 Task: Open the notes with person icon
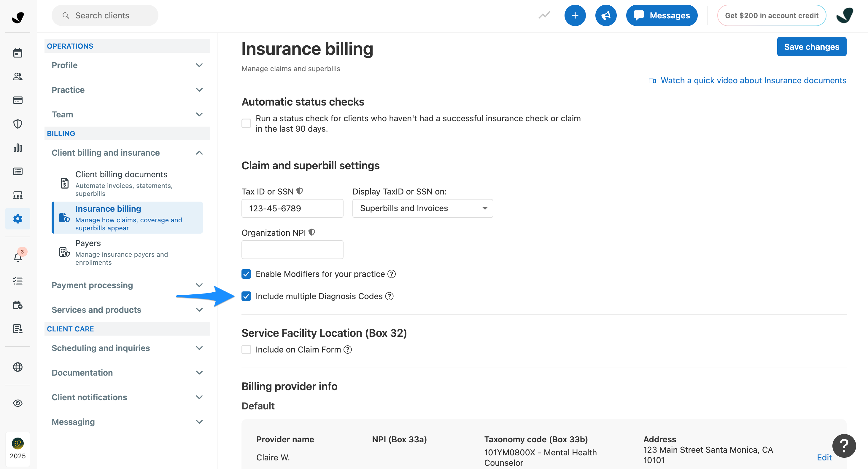click(x=18, y=328)
